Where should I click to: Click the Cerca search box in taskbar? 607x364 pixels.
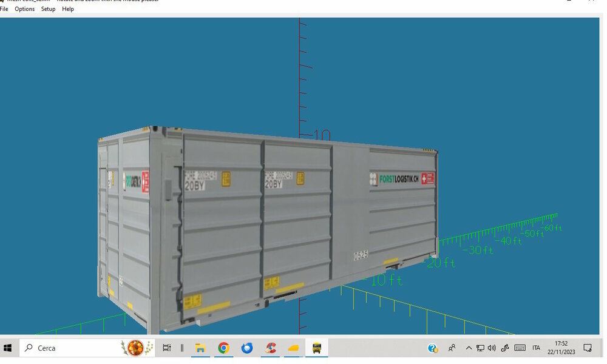pos(87,348)
